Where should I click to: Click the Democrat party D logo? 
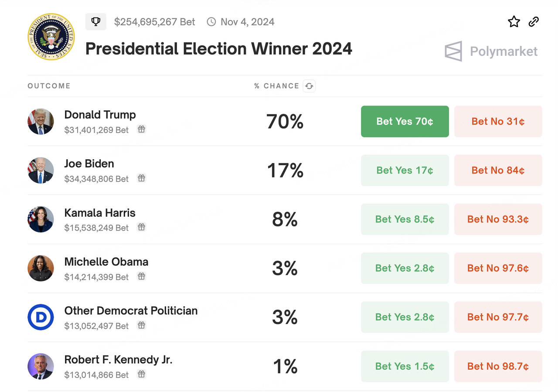[41, 317]
